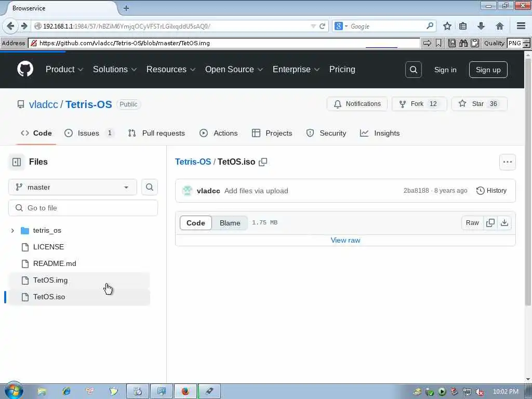
Task: Select README.md in file tree
Action: coord(78,263)
